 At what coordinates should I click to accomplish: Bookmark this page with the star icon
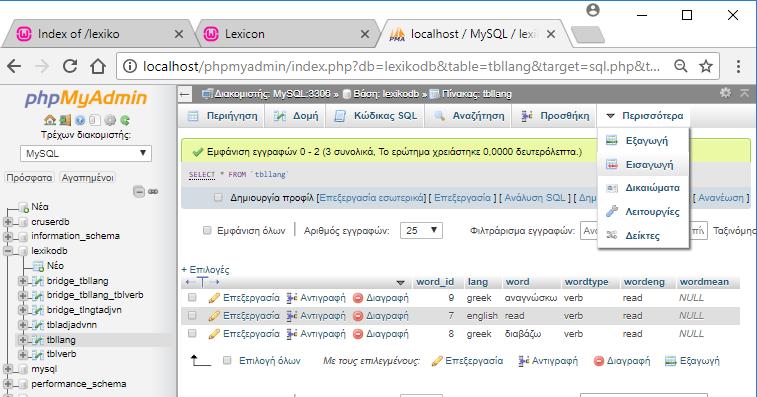[x=706, y=66]
